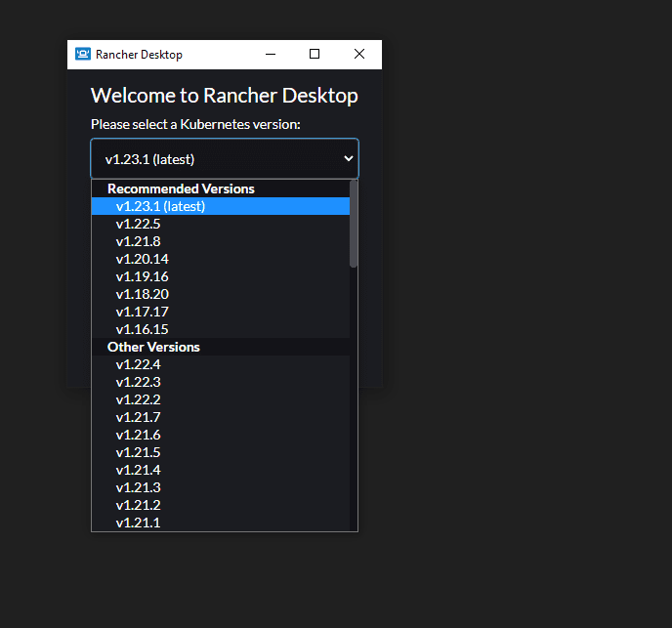Select Kubernetes version v1.21.7

click(x=221, y=417)
